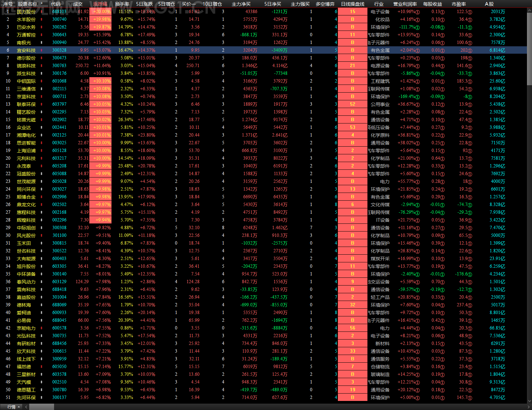Click the 日线操盘线 value 52 for 联泰环保
The width and height of the screenshot is (532, 410).
(x=353, y=104)
